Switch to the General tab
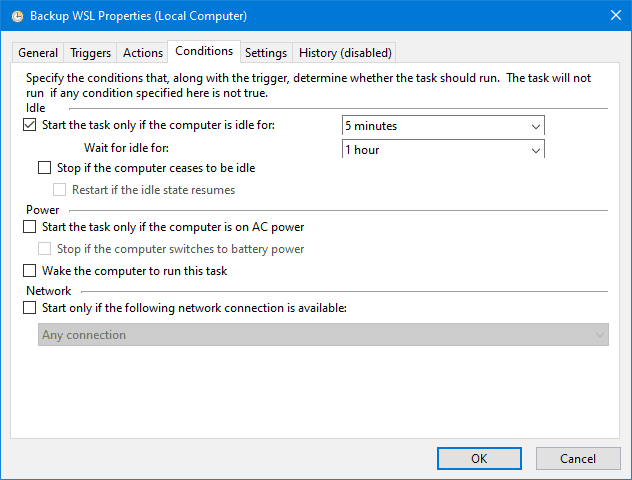The image size is (632, 480). coord(38,53)
